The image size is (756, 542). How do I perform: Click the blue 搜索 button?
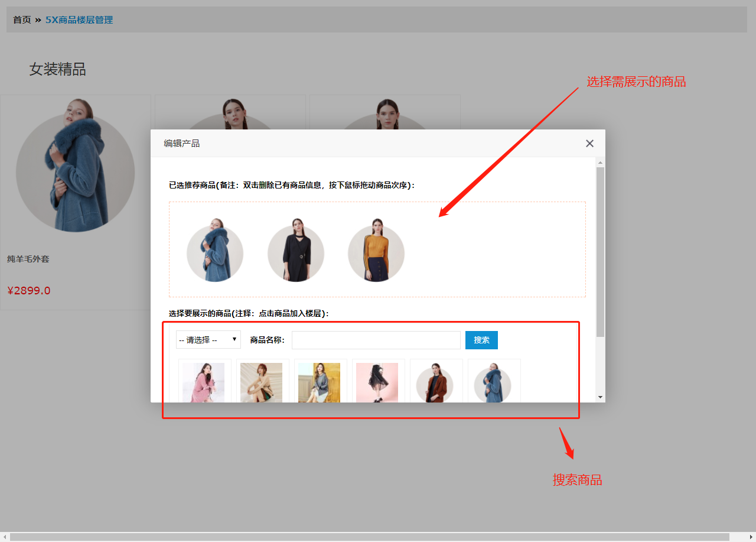[481, 340]
